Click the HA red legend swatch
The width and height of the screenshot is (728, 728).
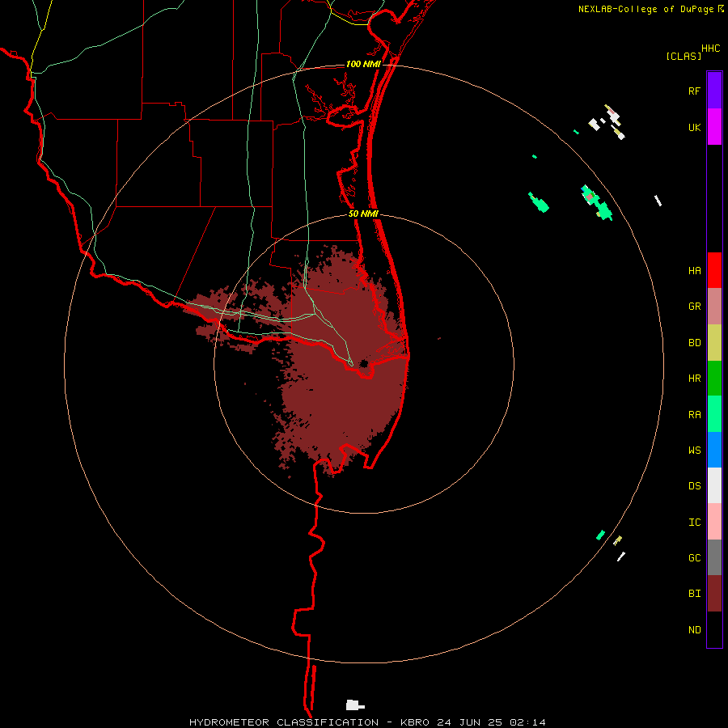coord(714,270)
